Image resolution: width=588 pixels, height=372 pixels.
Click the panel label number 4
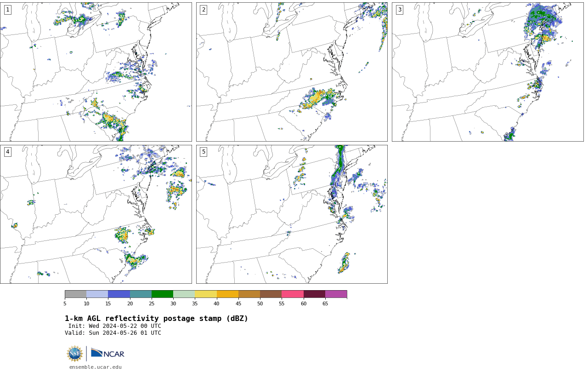coord(7,152)
